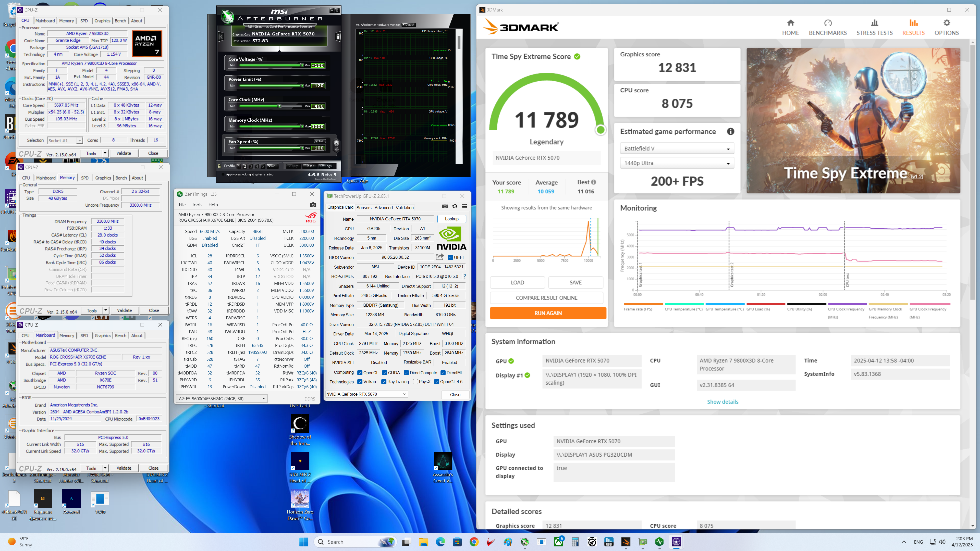Adjust the Memory Clock slider in Afterburner
Viewport: 980px width, 551px height.
coord(302,126)
